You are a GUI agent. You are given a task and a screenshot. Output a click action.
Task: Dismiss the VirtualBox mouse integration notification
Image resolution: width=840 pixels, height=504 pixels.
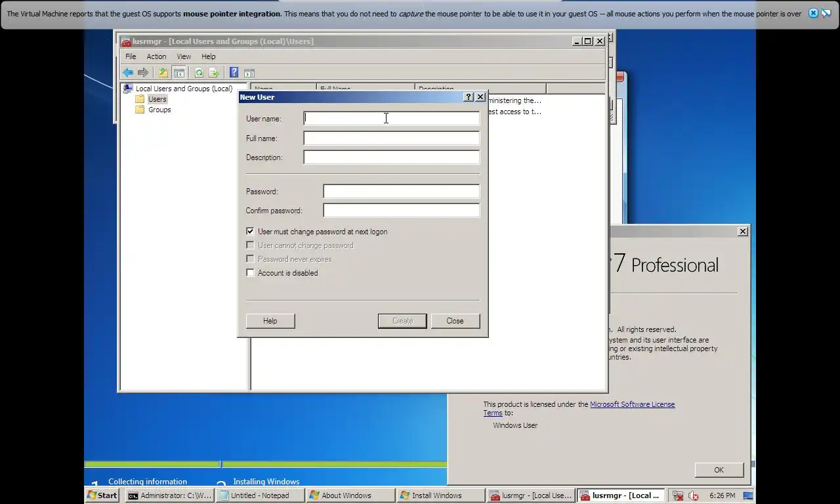[x=813, y=13]
